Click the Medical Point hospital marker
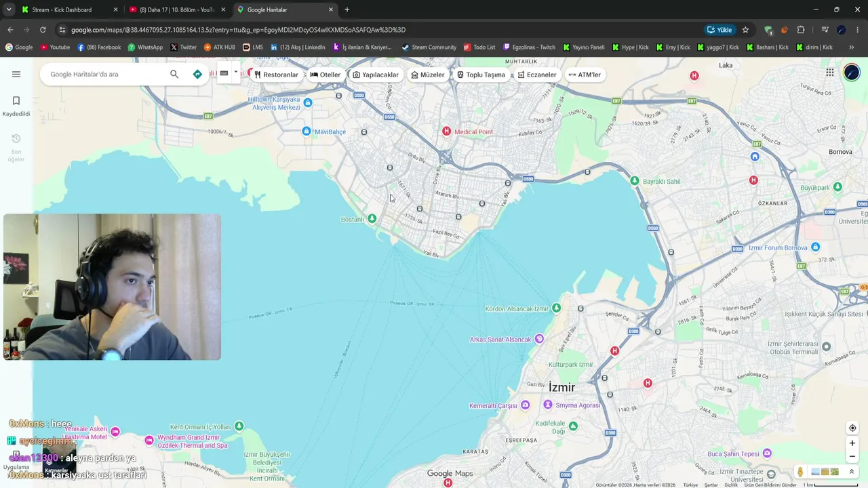The height and width of the screenshot is (488, 868). (446, 131)
